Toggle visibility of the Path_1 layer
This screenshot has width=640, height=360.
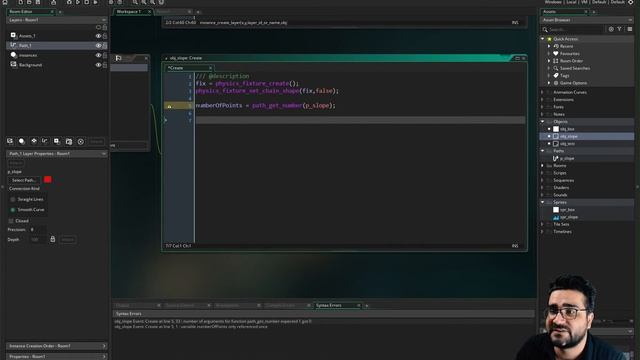[x=98, y=46]
